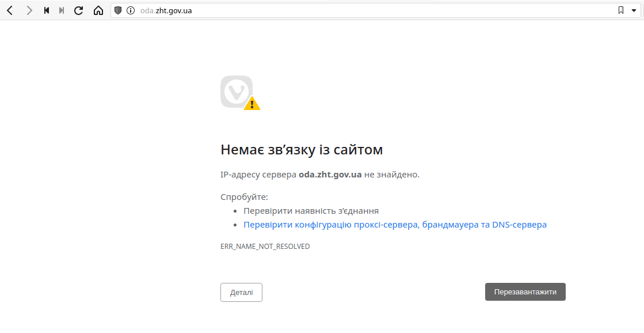The height and width of the screenshot is (333, 644).
Task: Click the ERR_NAME_NOT_RESOLVED error code
Action: (x=265, y=247)
